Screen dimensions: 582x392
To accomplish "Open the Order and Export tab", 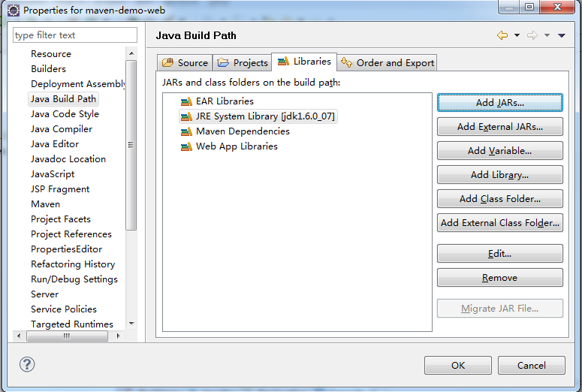I will pos(387,63).
